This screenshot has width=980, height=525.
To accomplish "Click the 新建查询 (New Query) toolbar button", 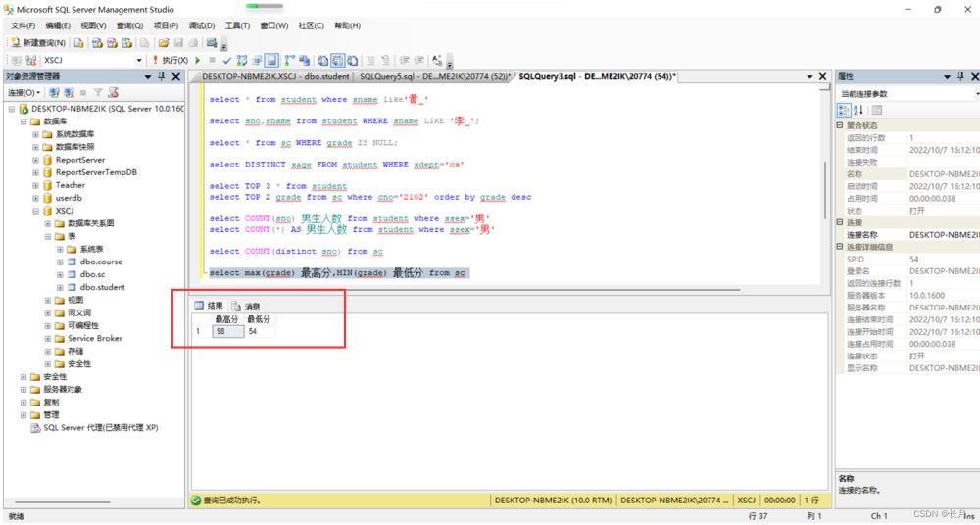I will (x=39, y=43).
